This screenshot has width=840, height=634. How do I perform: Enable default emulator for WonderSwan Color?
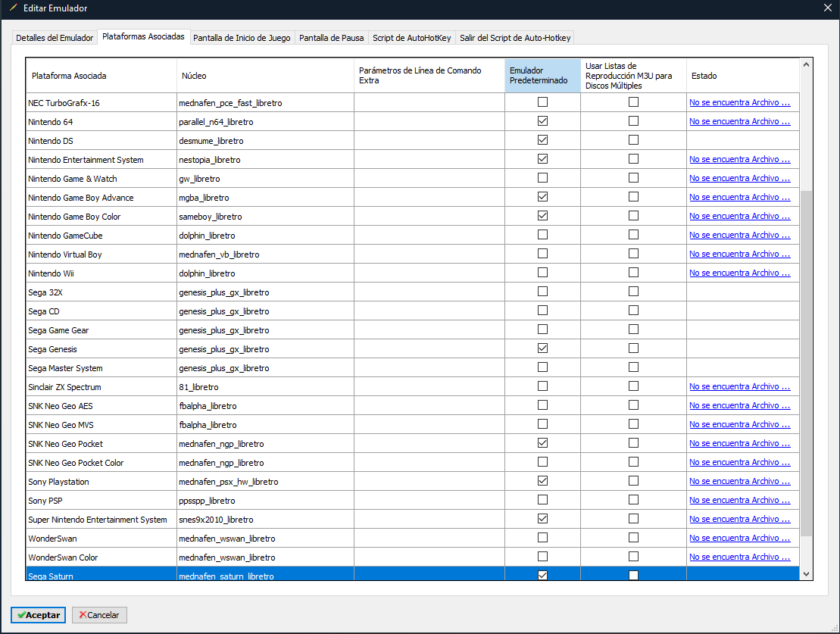pos(542,556)
